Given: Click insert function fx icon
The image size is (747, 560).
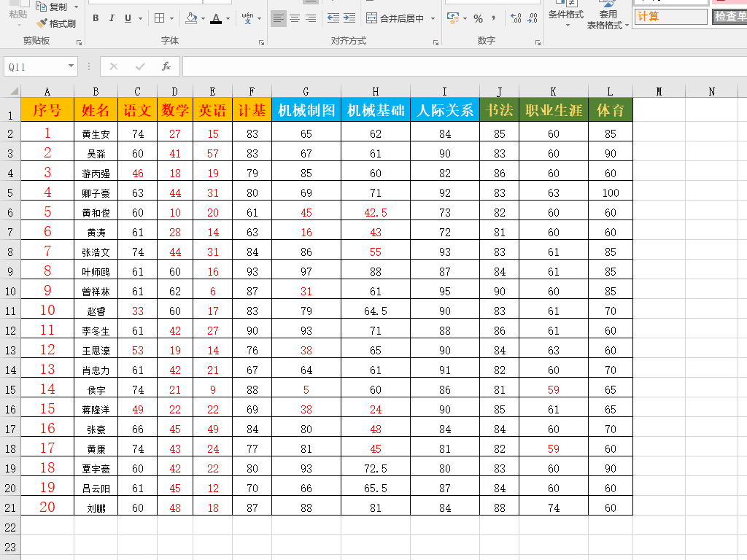Looking at the screenshot, I should coord(166,66).
